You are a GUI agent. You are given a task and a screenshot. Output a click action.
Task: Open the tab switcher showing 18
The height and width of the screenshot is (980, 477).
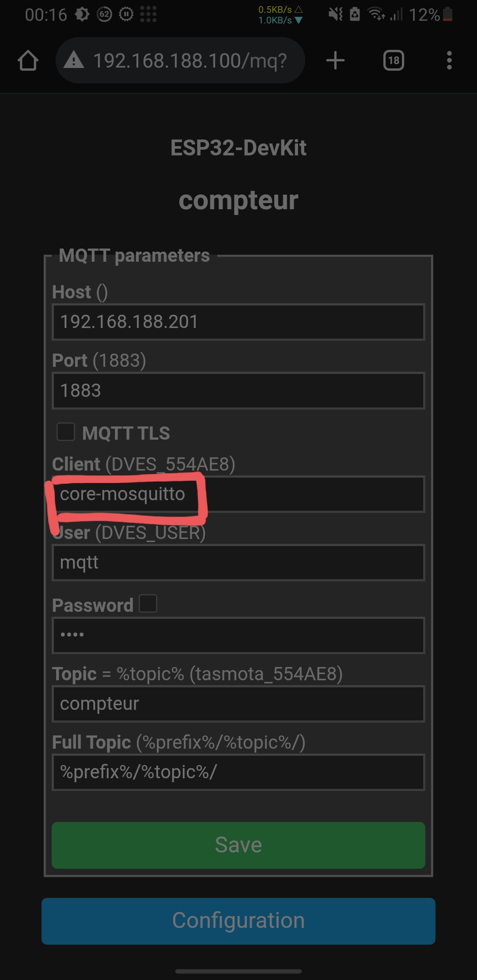coord(394,60)
